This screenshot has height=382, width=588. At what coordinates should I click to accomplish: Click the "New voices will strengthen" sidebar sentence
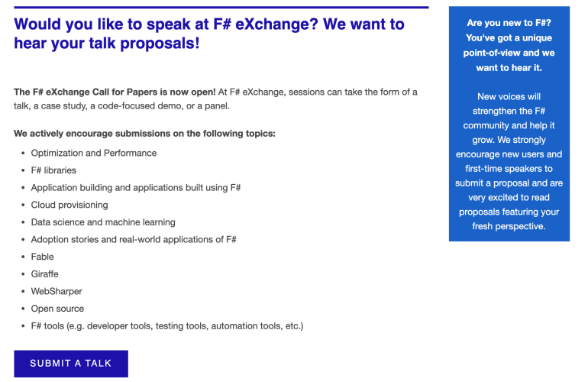click(509, 111)
